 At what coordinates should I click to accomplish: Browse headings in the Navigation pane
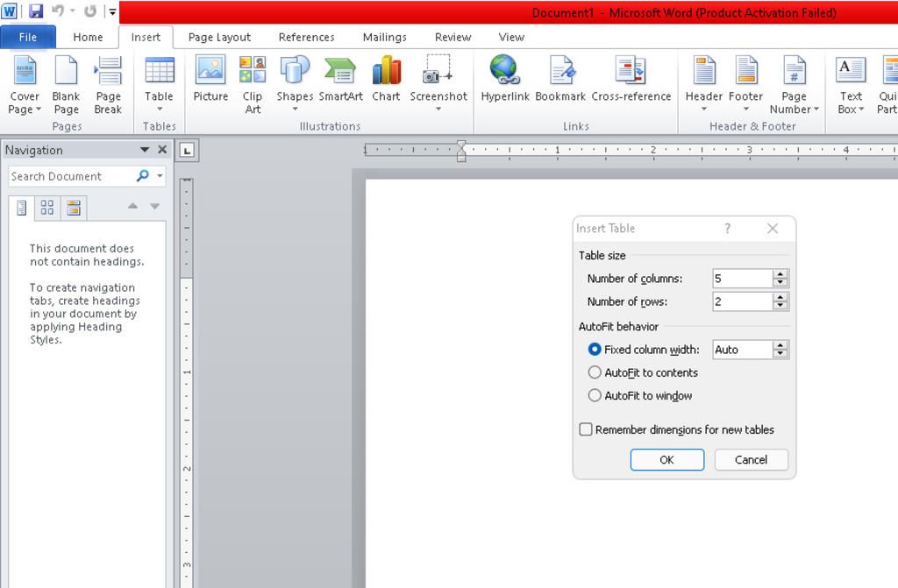(x=22, y=208)
